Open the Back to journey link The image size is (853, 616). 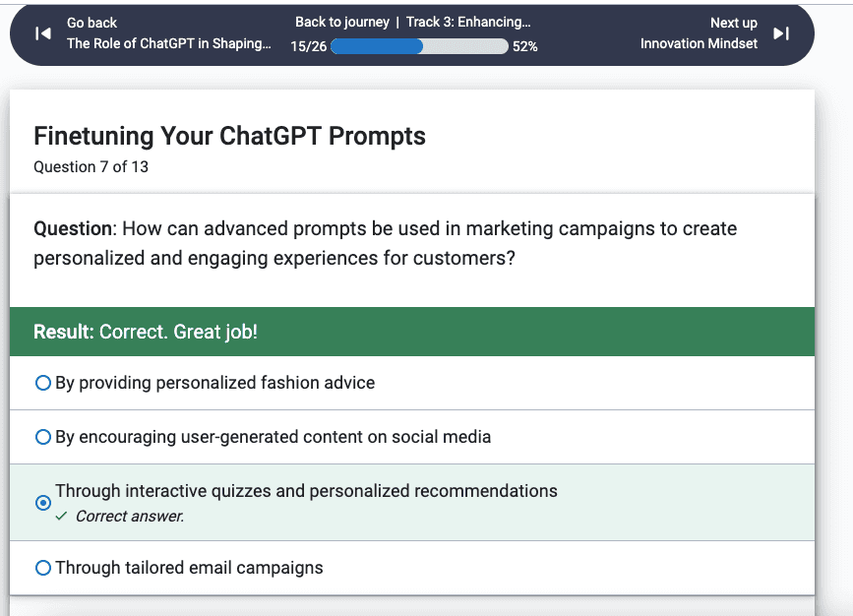(x=342, y=23)
